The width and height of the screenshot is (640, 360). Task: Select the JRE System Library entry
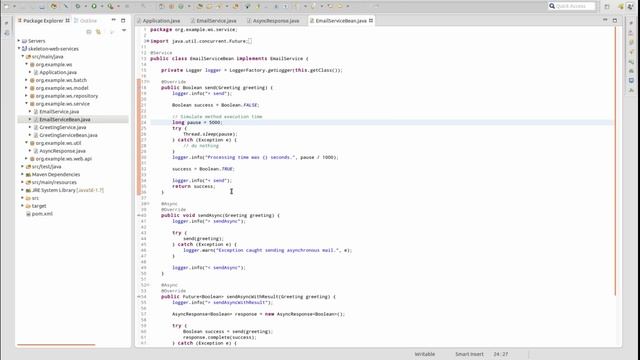coord(68,190)
